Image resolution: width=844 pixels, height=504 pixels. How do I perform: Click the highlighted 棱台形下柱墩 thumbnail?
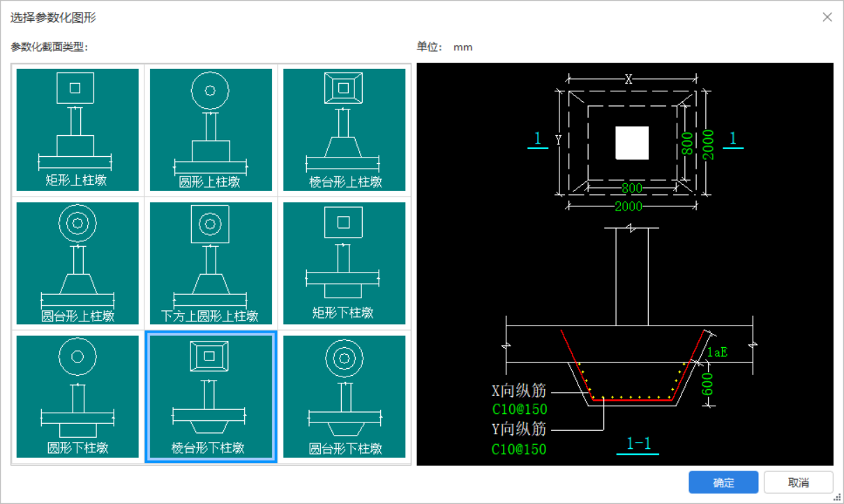211,397
